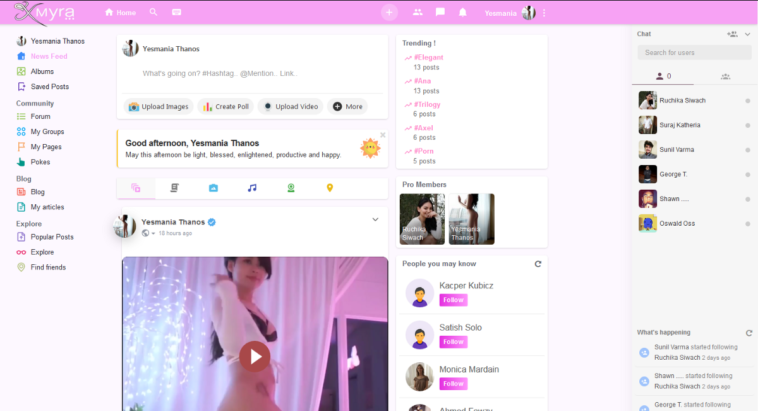Image resolution: width=758 pixels, height=411 pixels.
Task: Click the friend requests icon in header
Action: (x=417, y=12)
